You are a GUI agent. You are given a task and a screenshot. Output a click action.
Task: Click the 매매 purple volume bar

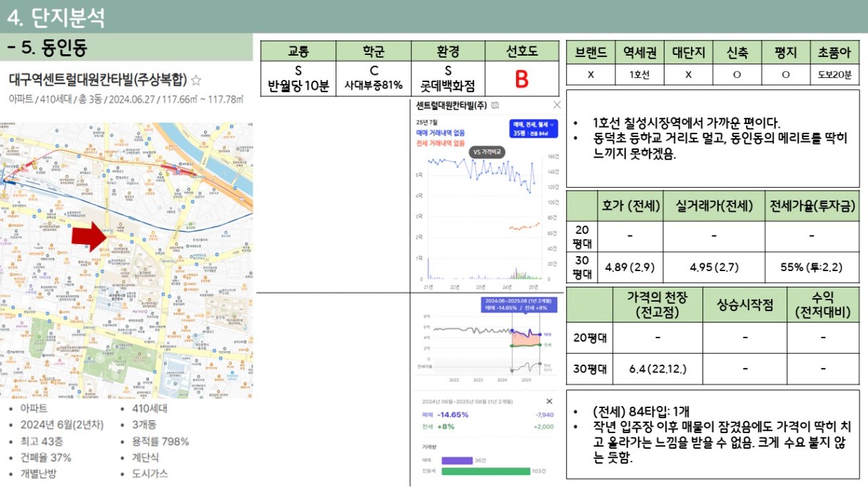(457, 460)
